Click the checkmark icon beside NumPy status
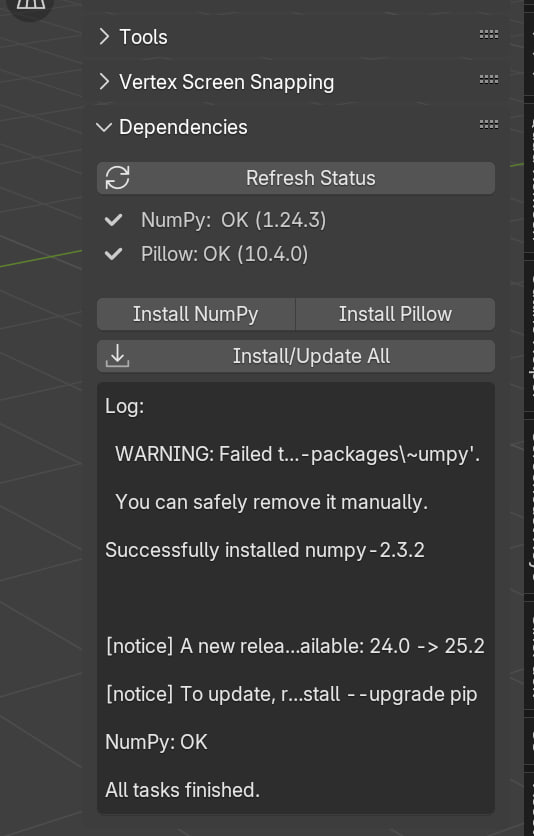This screenshot has width=534, height=836. [x=114, y=220]
